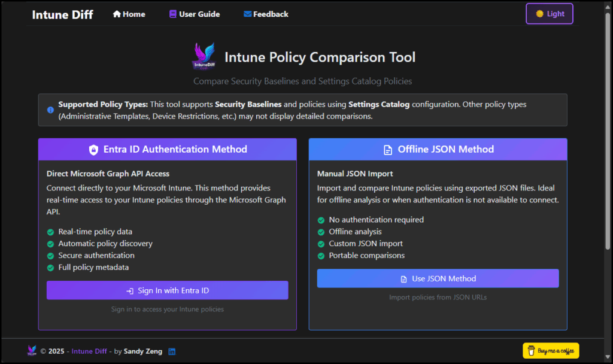
Task: Click green check next to Full policy metadata
Action: [x=50, y=268]
